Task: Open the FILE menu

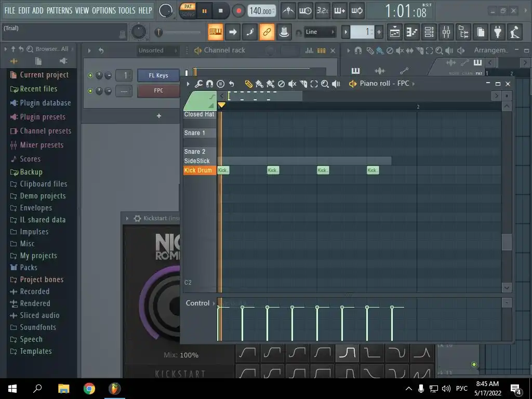Action: (x=10, y=10)
